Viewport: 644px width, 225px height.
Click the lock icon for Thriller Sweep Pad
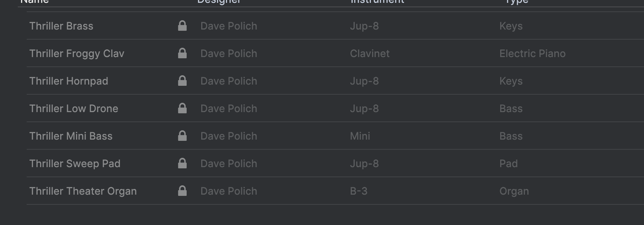point(182,163)
